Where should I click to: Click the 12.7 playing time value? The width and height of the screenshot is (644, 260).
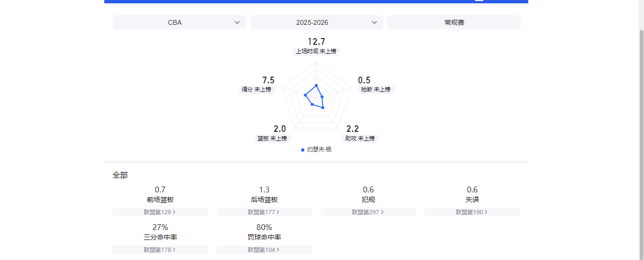coord(316,42)
